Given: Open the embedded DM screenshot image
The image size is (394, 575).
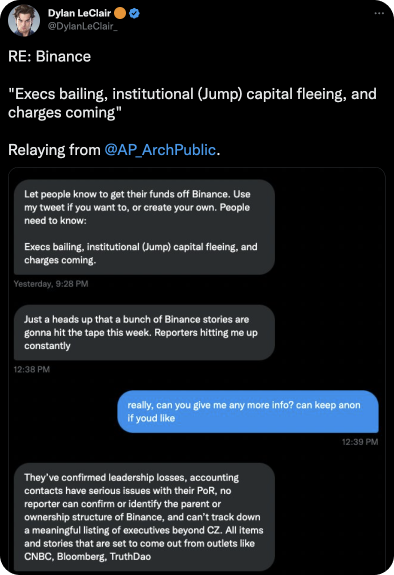Looking at the screenshot, I should (197, 369).
